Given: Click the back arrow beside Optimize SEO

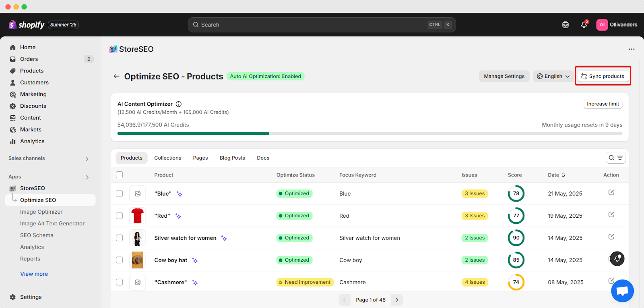Looking at the screenshot, I should [116, 76].
